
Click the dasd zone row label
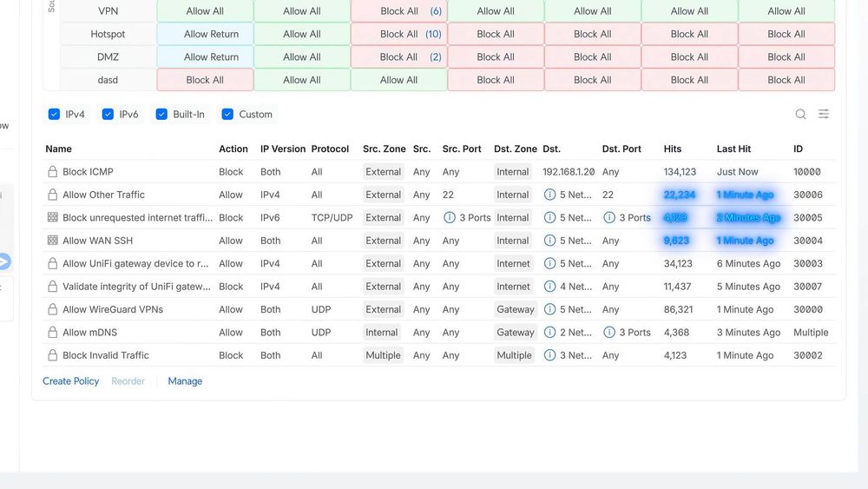pyautogui.click(x=108, y=80)
